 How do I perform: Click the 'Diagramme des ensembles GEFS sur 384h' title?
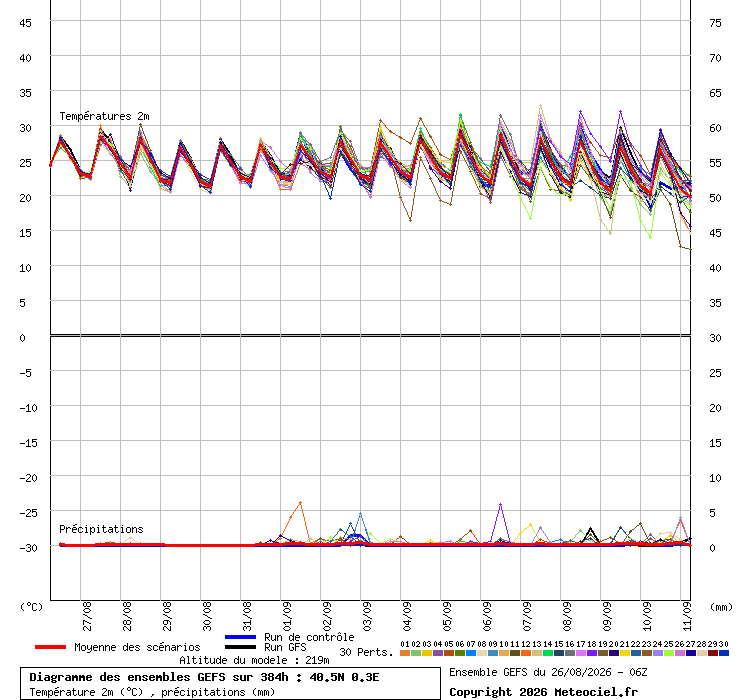(158, 677)
